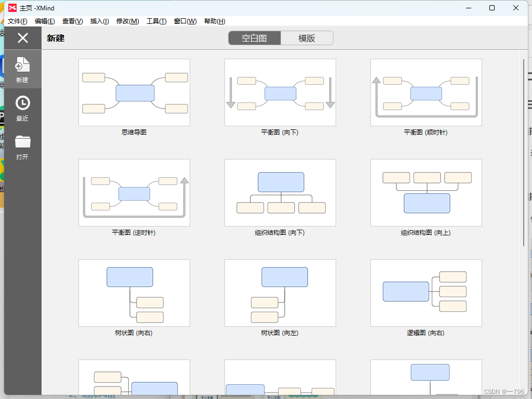Choose the 平衡图 (逆时针) template thumbnail
Image resolution: width=532 pixels, height=399 pixels.
click(x=135, y=193)
